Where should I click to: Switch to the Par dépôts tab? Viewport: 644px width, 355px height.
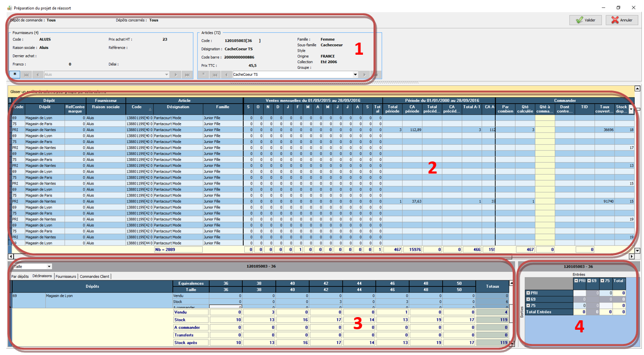click(20, 276)
